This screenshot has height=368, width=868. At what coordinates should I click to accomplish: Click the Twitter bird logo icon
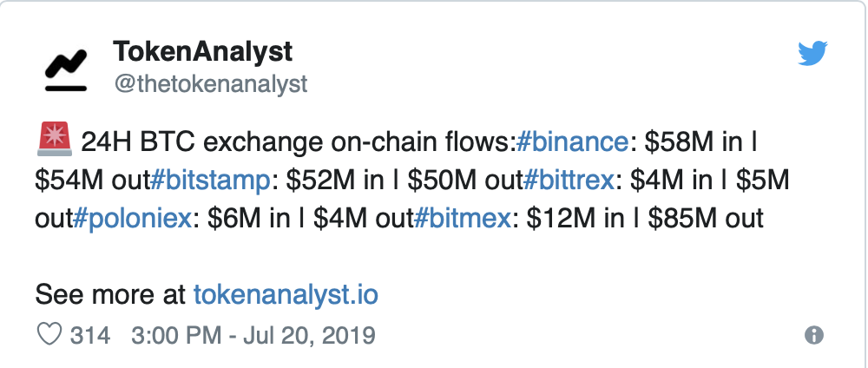[x=812, y=54]
